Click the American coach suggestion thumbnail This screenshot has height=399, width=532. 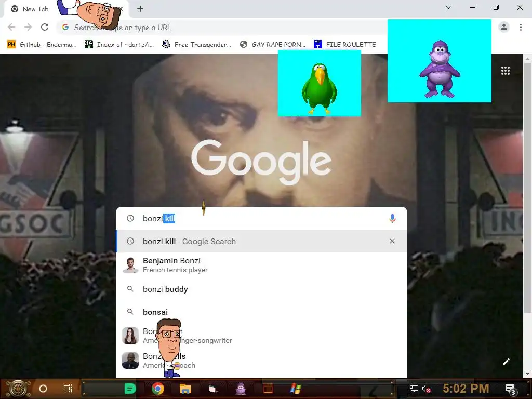pos(130,361)
